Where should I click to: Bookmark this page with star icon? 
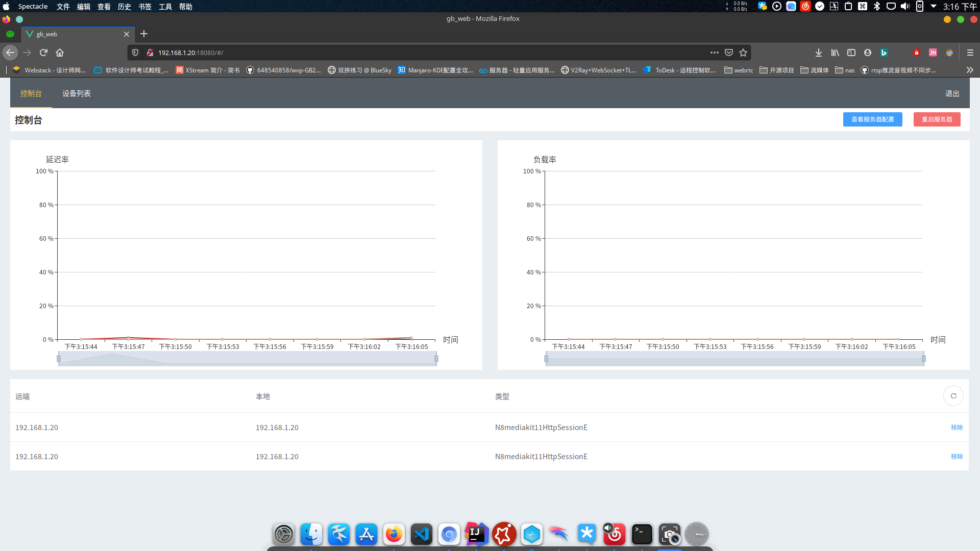[743, 53]
